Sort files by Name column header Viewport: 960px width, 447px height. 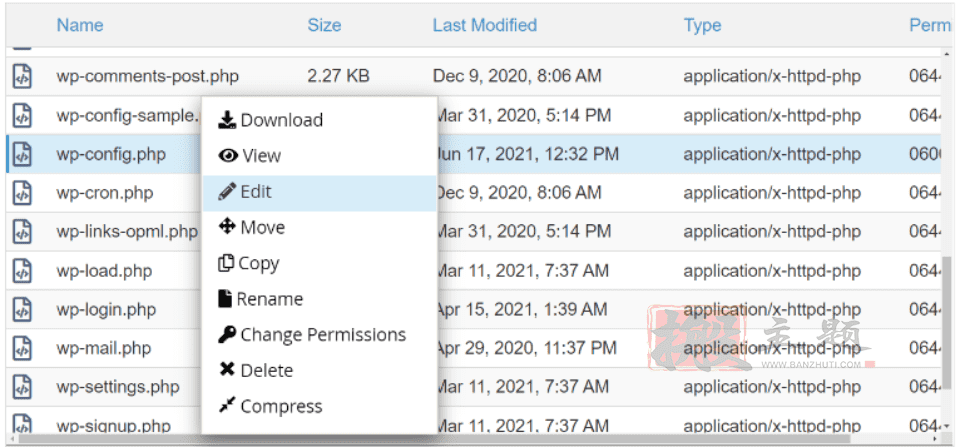tap(80, 25)
